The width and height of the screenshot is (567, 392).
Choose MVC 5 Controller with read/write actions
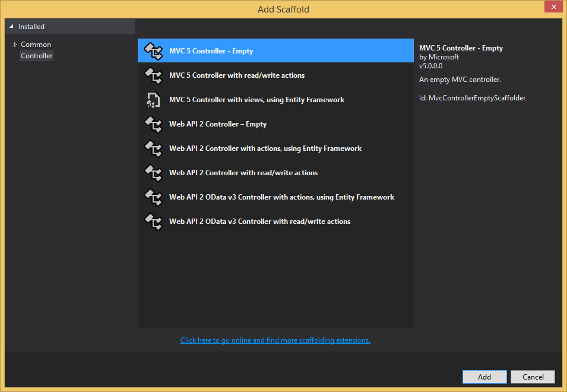point(237,75)
